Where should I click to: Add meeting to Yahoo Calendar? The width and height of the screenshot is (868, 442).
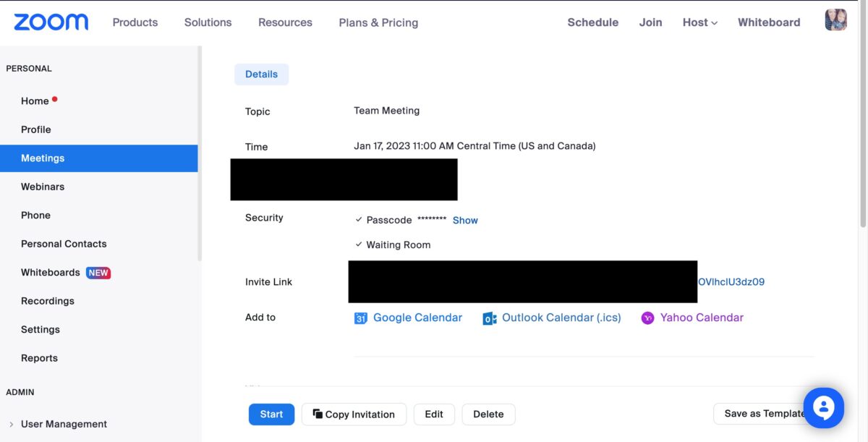(x=702, y=318)
